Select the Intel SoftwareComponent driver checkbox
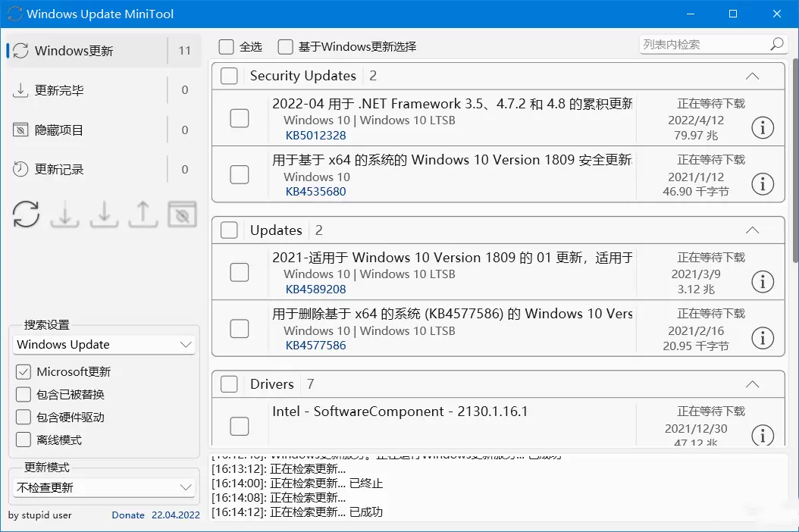 pos(240,426)
